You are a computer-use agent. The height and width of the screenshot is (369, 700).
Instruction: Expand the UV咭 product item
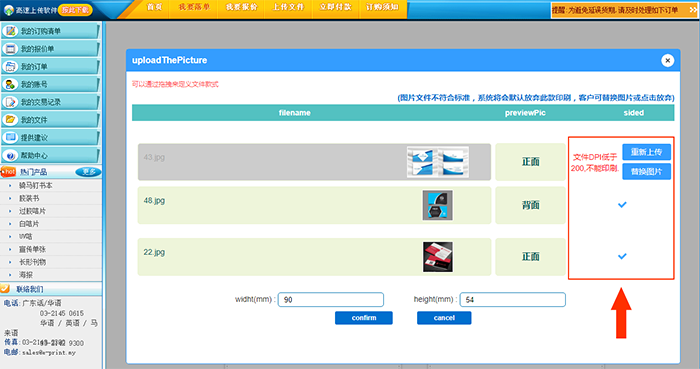click(25, 236)
